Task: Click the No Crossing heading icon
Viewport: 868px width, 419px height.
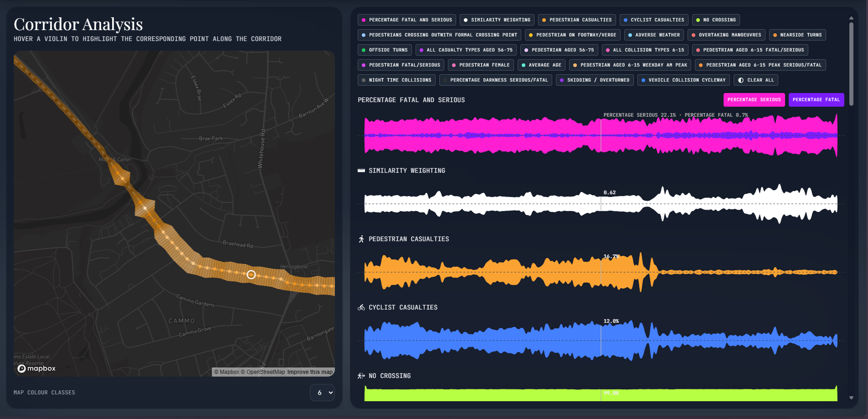Action: [361, 376]
